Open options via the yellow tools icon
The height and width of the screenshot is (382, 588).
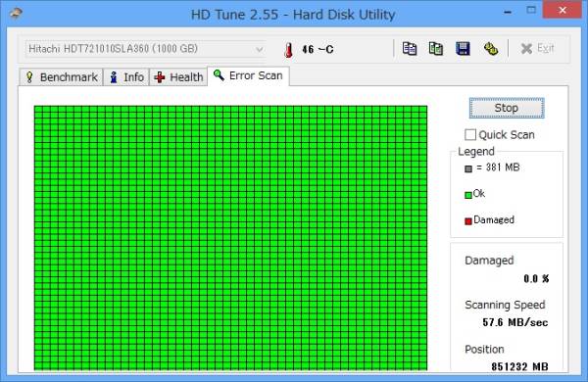(491, 49)
